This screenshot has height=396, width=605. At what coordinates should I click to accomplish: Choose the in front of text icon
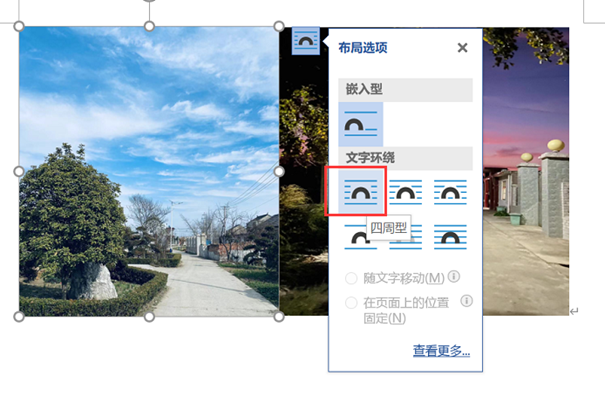click(450, 237)
